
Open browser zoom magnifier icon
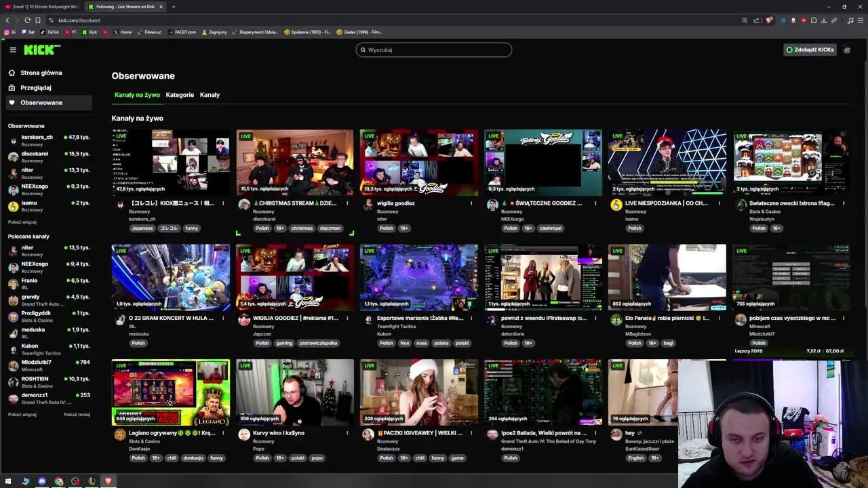pyautogui.click(x=745, y=20)
